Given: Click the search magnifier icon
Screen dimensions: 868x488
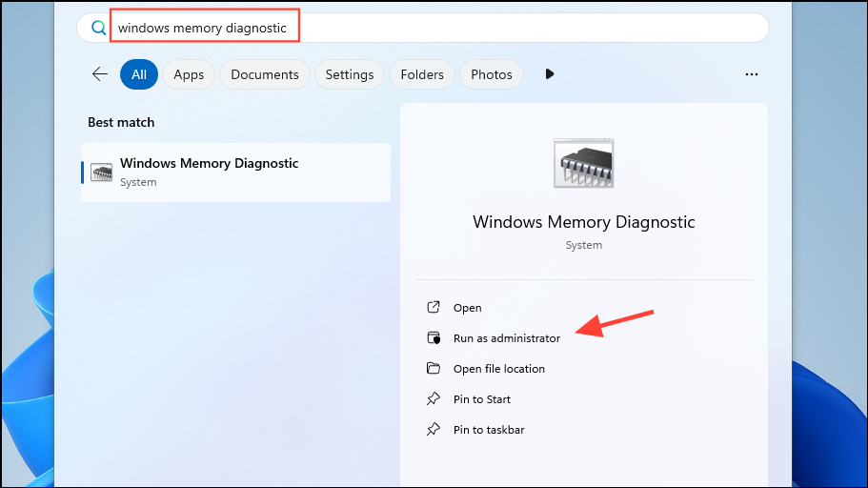Looking at the screenshot, I should [x=98, y=28].
